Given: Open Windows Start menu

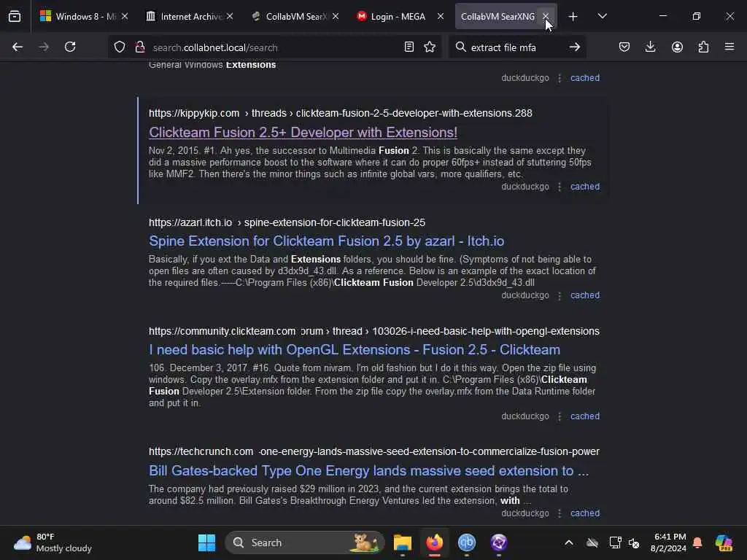Looking at the screenshot, I should point(206,542).
